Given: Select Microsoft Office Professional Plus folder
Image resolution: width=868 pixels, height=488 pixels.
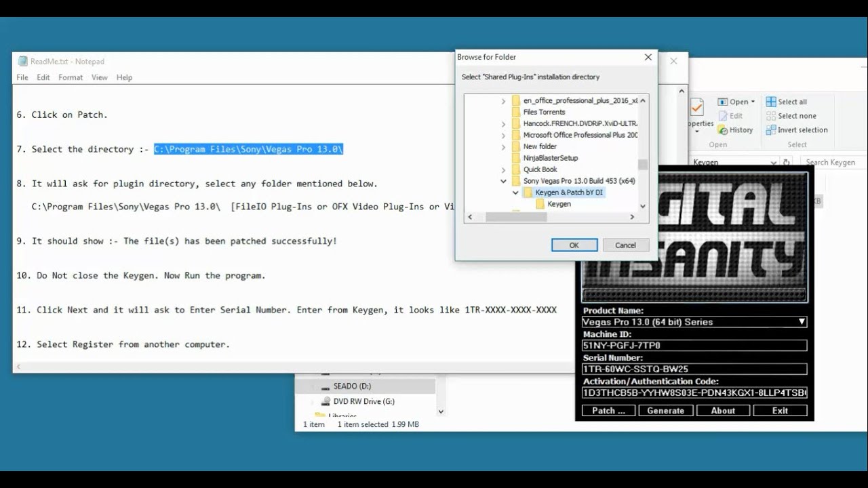Looking at the screenshot, I should pyautogui.click(x=580, y=135).
